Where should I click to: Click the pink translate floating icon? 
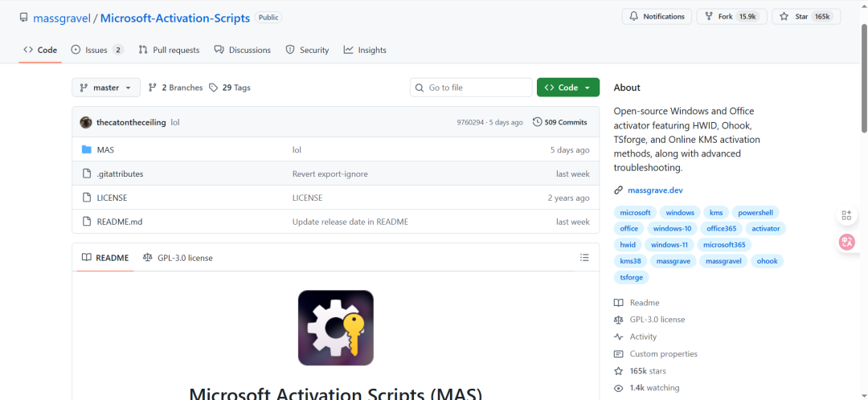point(846,242)
